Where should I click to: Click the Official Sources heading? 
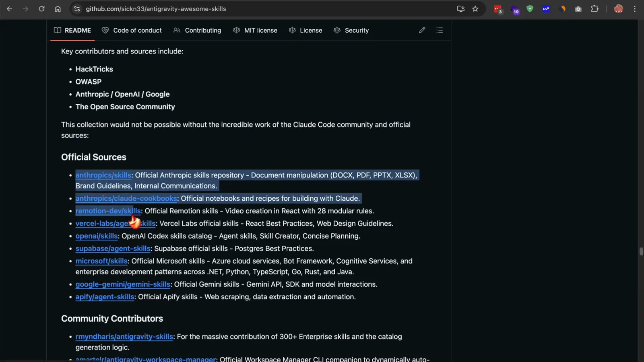click(93, 157)
